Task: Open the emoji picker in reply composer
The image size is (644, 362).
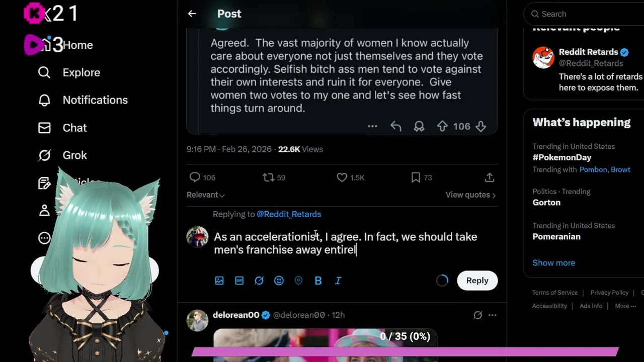Action: 279,281
